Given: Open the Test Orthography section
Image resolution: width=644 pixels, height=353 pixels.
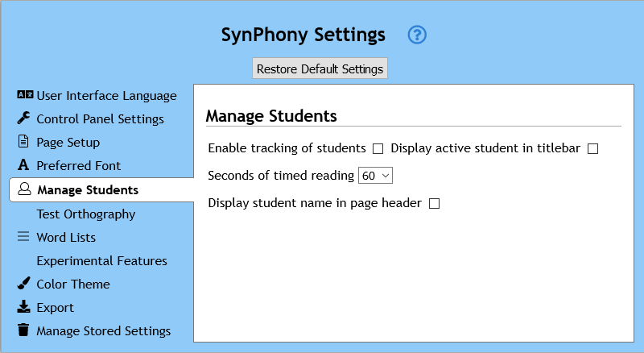Looking at the screenshot, I should click(86, 214).
